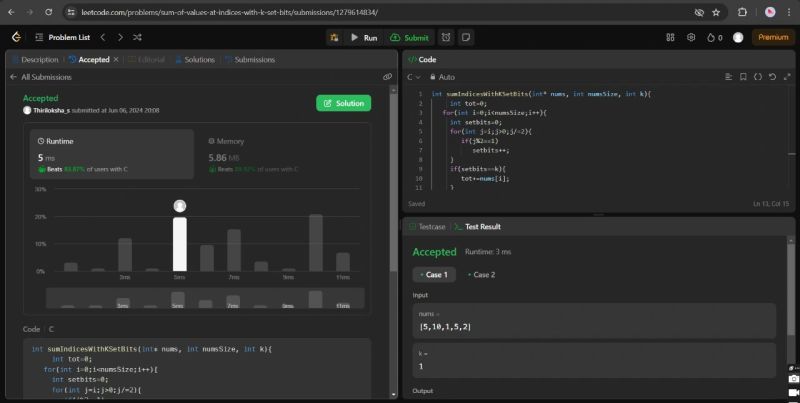This screenshot has height=403, width=800.
Task: Click the streak flame counter
Action: [x=714, y=37]
